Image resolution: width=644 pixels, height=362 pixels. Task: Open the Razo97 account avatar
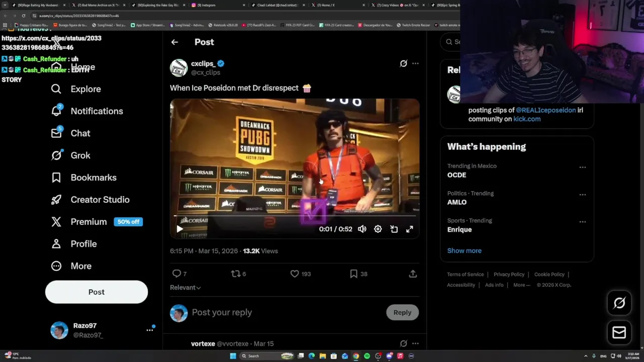point(59,330)
